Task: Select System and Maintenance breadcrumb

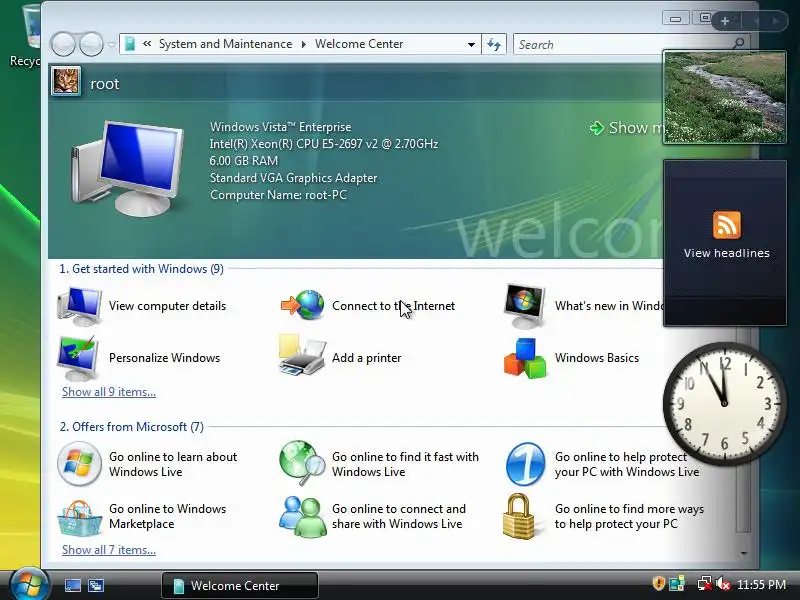Action: (x=226, y=44)
